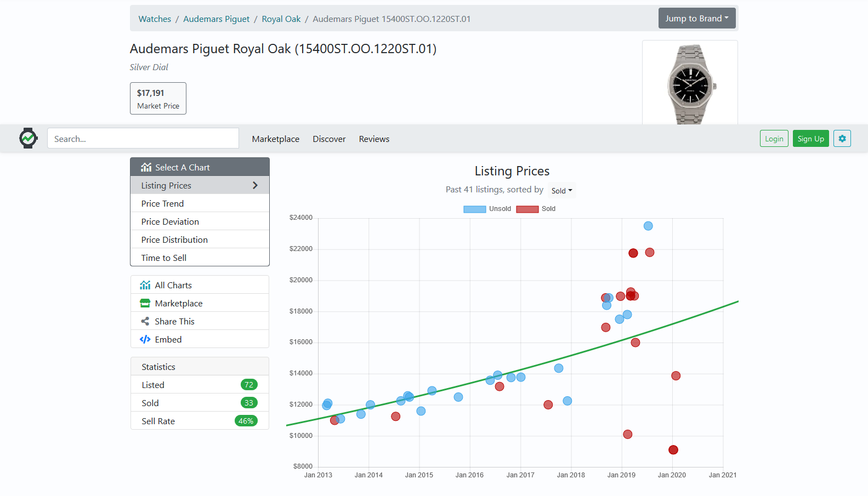This screenshot has height=496, width=868.
Task: Open the Sold sort-by dropdown
Action: pos(561,191)
